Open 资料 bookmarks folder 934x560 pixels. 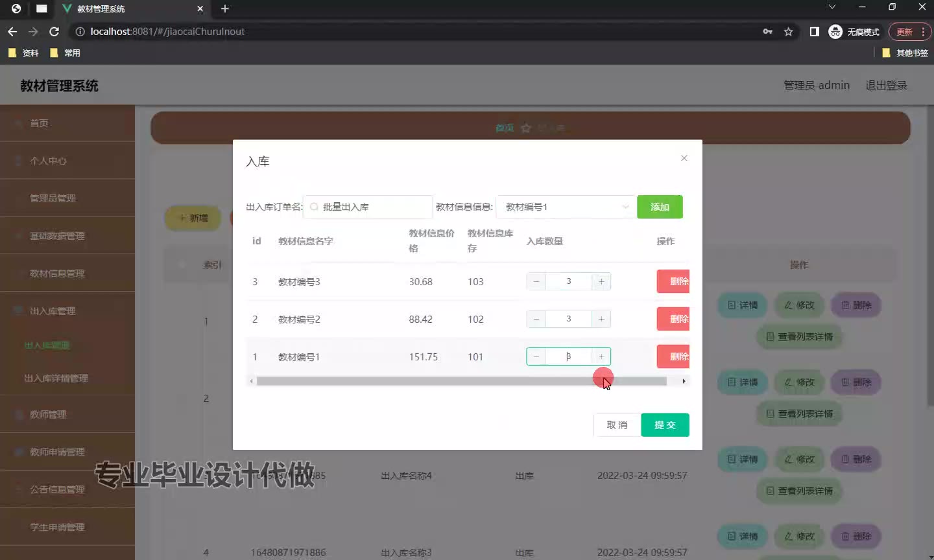point(23,53)
